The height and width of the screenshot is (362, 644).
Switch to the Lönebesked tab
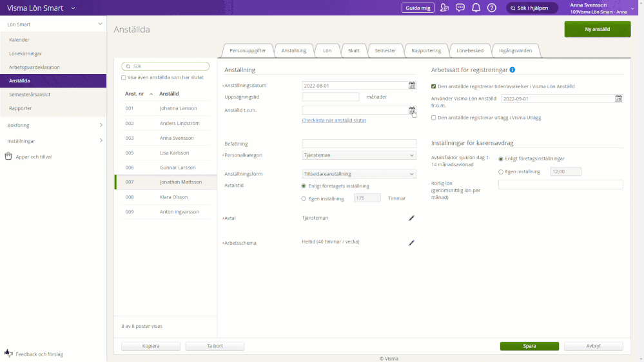point(470,50)
